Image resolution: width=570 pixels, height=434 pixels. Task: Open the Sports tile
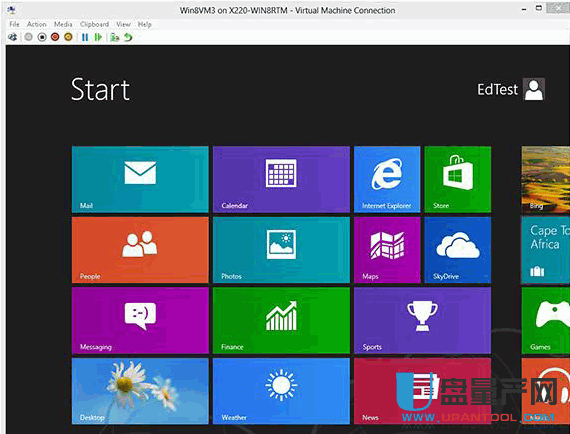pyautogui.click(x=422, y=321)
